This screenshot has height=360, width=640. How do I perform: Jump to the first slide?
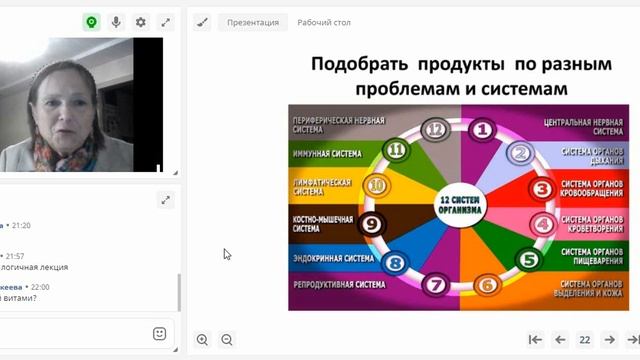click(535, 339)
